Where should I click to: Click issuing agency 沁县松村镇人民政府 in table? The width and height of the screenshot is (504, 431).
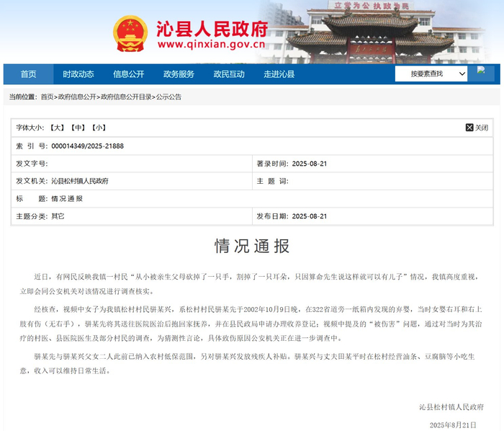tap(80, 181)
